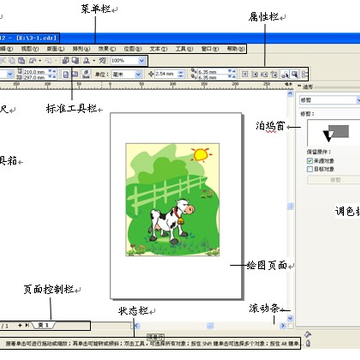Expand the redo history dropdown arrow

click(x=56, y=61)
